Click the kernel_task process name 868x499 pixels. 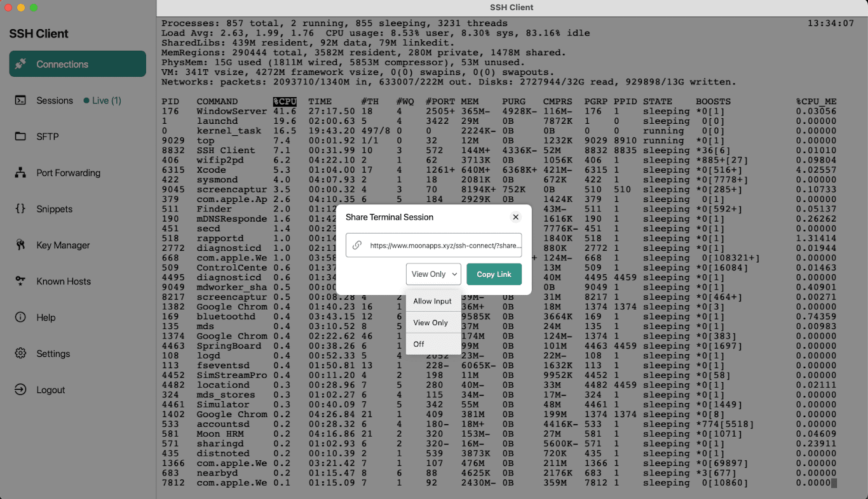229,131
